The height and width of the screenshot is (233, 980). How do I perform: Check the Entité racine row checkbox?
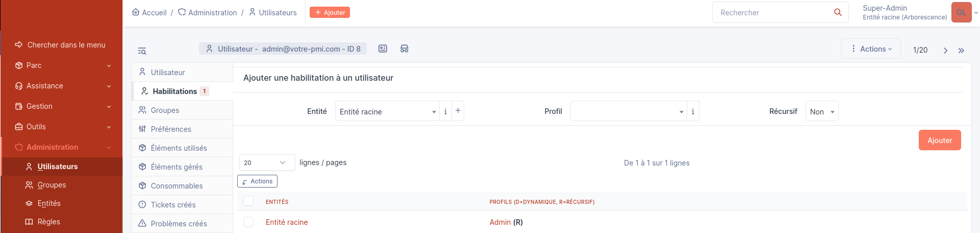(x=248, y=222)
